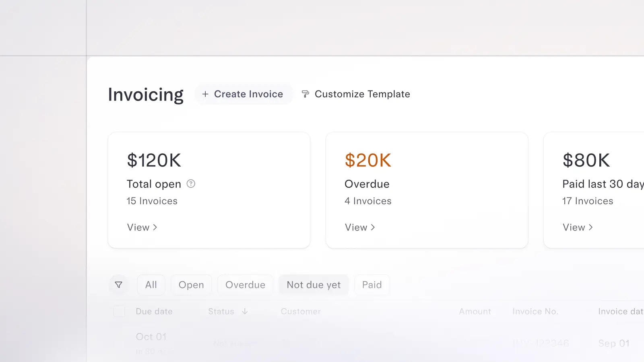This screenshot has height=362, width=644.
Task: Click the help icon next to Total open
Action: (x=190, y=184)
